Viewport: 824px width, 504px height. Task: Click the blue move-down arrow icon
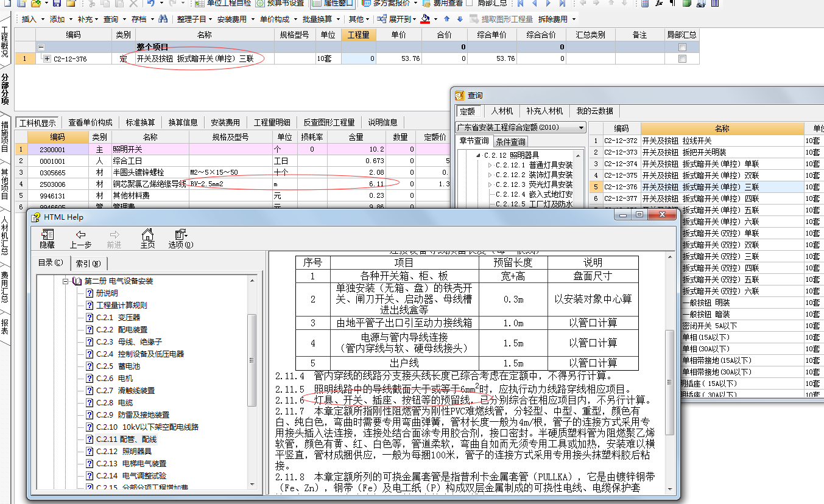[460, 19]
